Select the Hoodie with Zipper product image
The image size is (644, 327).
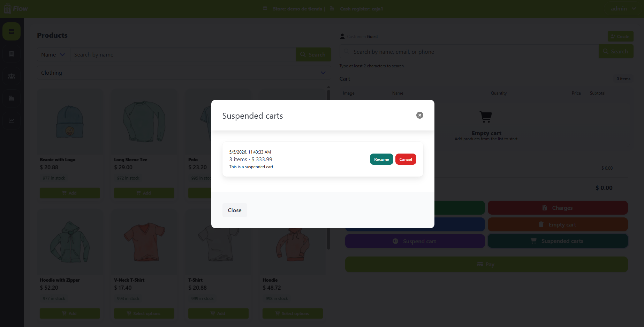[70, 242]
